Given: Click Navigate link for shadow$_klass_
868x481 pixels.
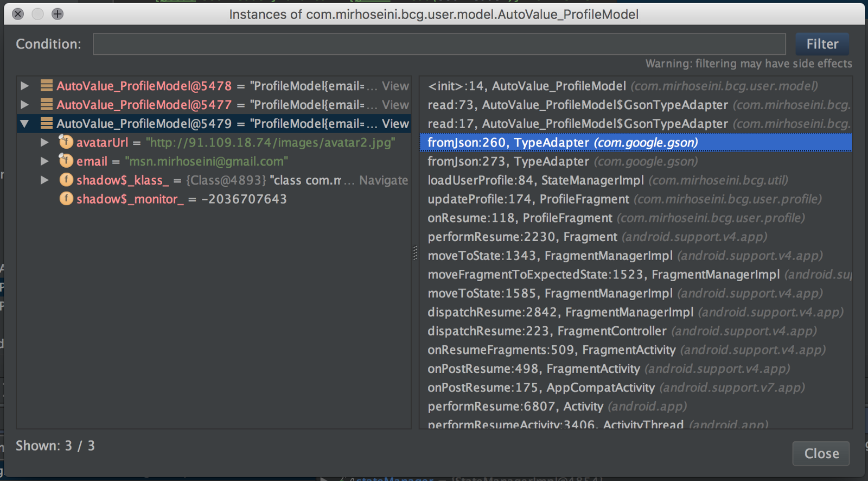Looking at the screenshot, I should point(383,180).
